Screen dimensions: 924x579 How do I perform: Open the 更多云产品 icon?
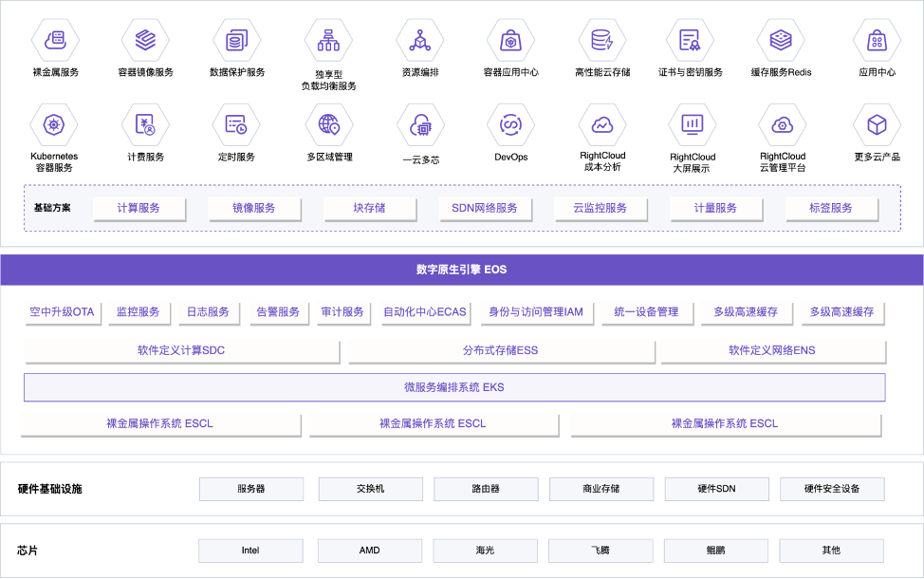point(875,124)
